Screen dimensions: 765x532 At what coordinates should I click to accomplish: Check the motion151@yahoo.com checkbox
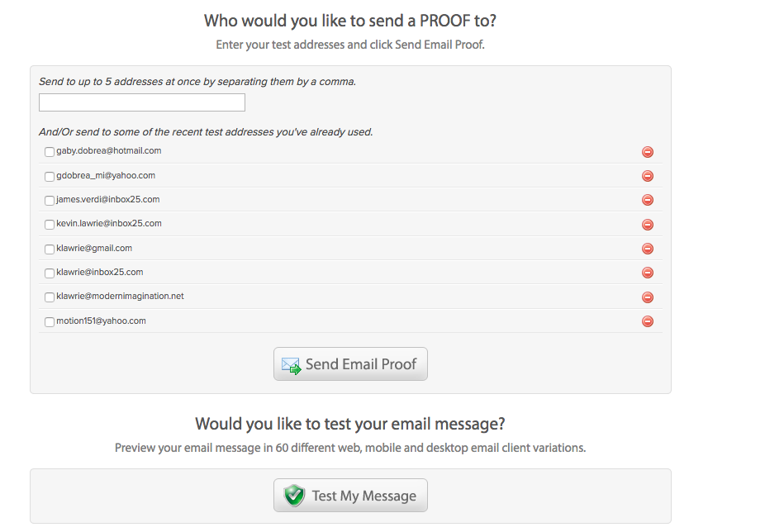point(50,321)
